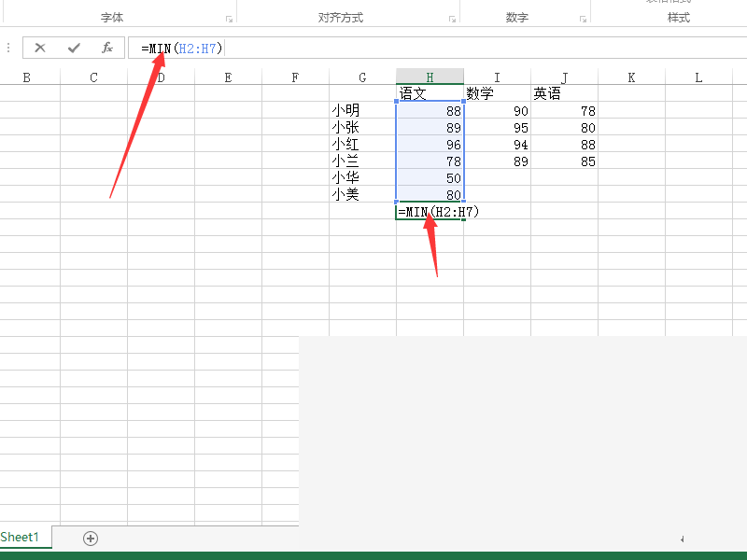The image size is (747, 560).
Task: Switch to the Sheet1 tab
Action: click(20, 538)
